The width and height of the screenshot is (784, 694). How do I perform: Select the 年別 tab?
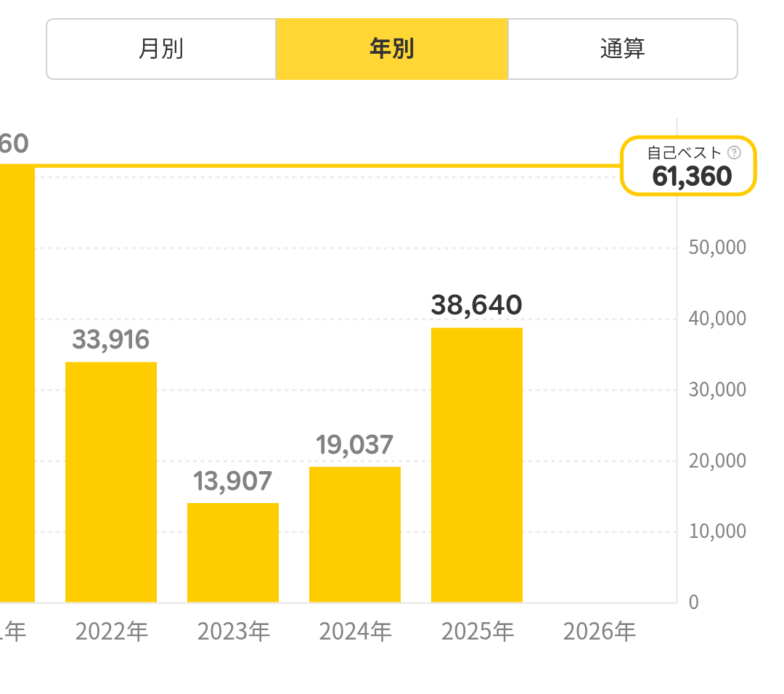392,49
